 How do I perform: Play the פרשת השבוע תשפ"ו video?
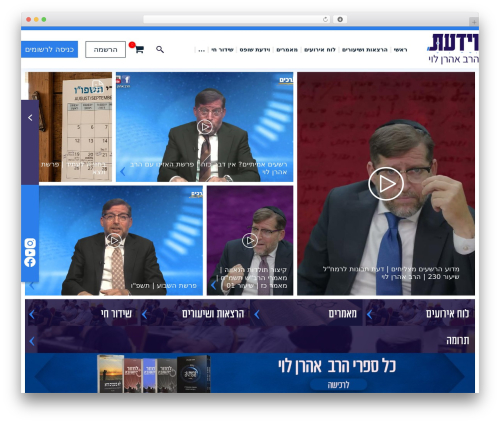(114, 240)
